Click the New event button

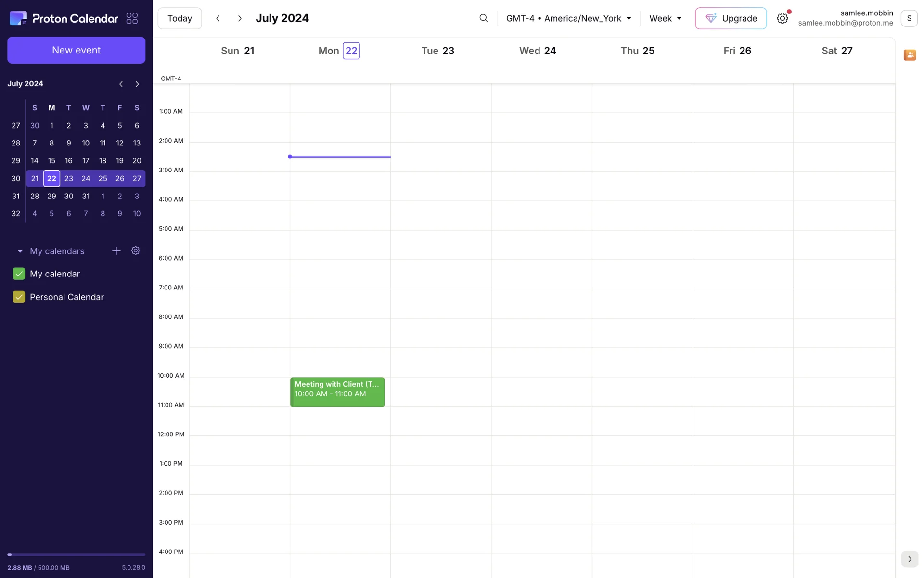point(76,50)
